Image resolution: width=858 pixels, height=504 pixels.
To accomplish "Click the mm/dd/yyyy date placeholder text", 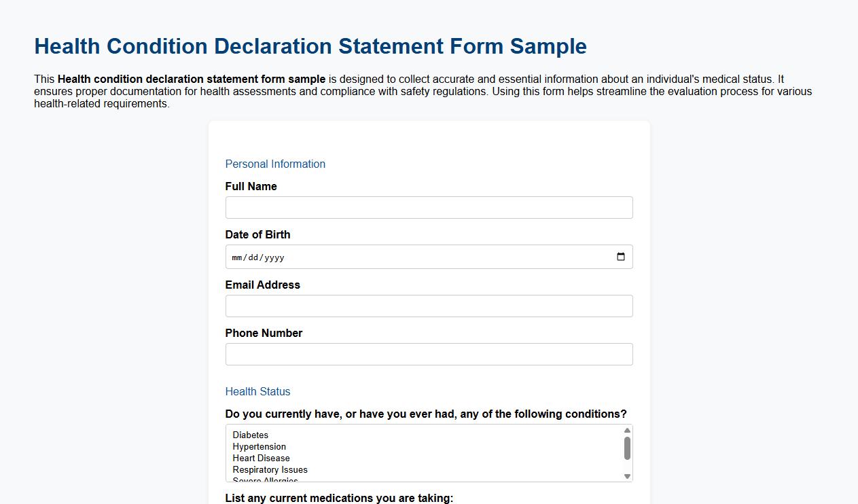I will point(255,257).
